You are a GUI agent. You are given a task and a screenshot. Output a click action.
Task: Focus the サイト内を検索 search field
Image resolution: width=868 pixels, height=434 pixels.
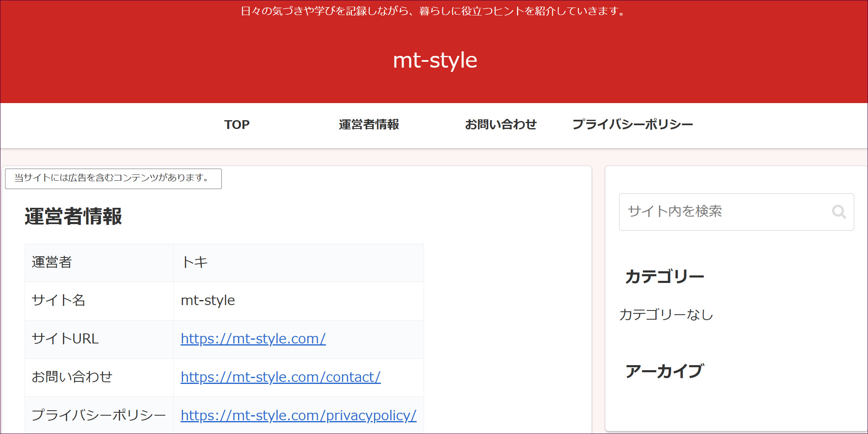pos(736,212)
